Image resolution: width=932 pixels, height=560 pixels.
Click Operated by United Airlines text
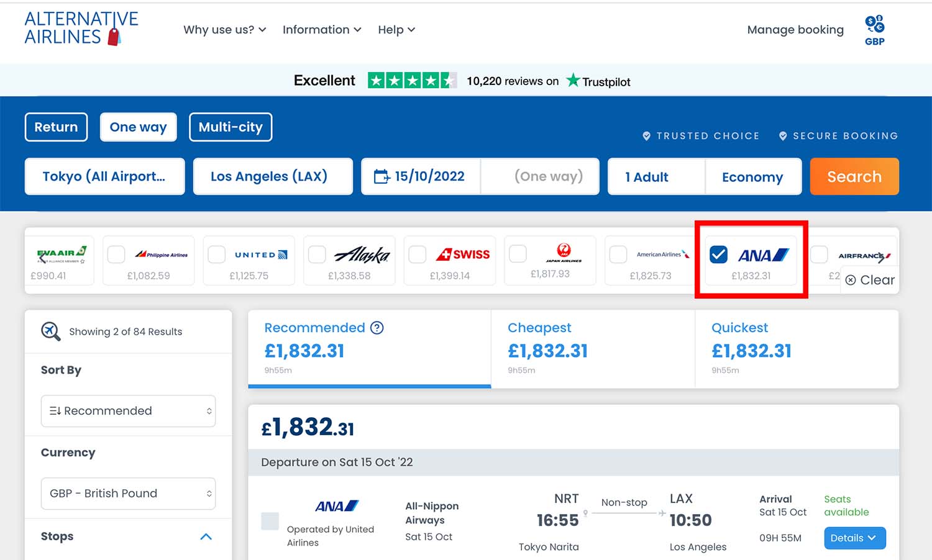tap(331, 536)
